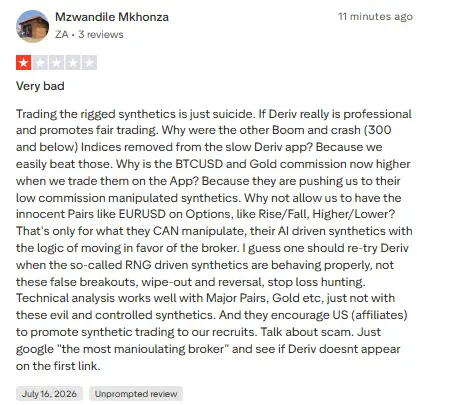Click the text line starting 'Trading the rigged synthetics'
The height and width of the screenshot is (405, 455).
tap(214, 114)
